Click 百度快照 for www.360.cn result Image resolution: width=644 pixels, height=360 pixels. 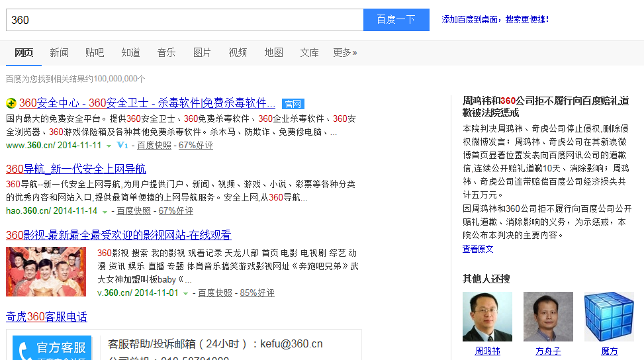[154, 146]
